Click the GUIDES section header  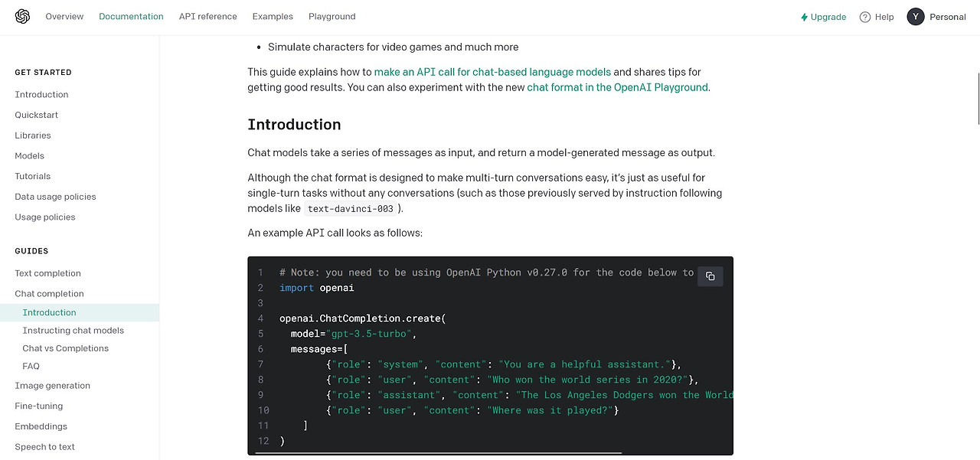pos(31,251)
